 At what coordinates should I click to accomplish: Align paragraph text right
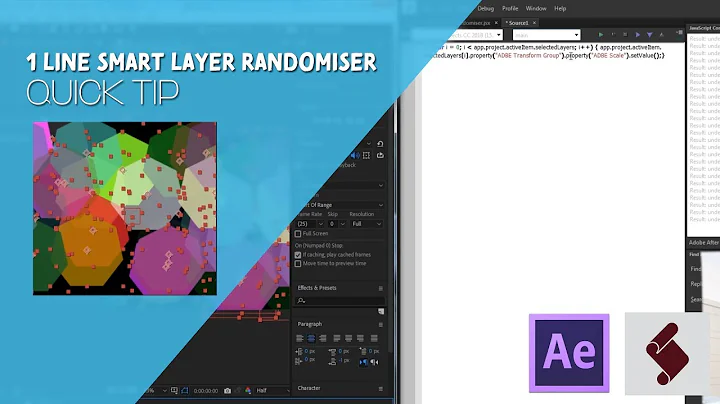[323, 339]
